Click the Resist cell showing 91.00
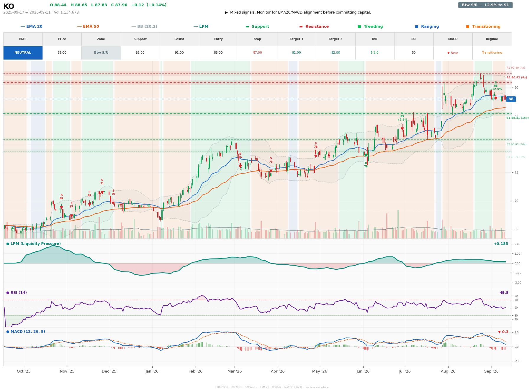532x392 pixels. (x=179, y=53)
